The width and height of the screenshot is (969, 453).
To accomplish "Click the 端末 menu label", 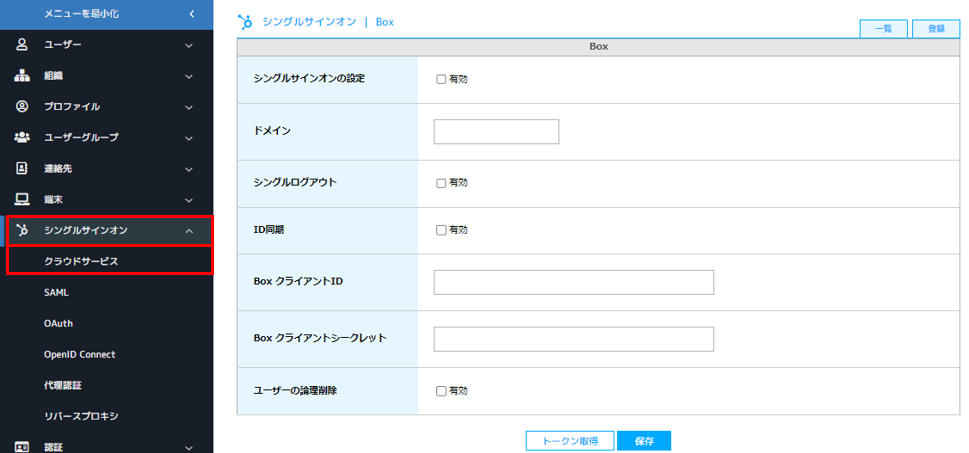I will 53,200.
